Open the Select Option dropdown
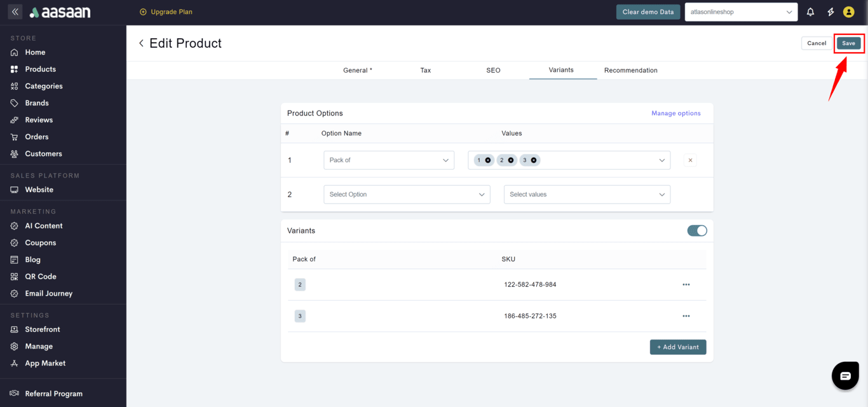The image size is (868, 407). point(407,195)
